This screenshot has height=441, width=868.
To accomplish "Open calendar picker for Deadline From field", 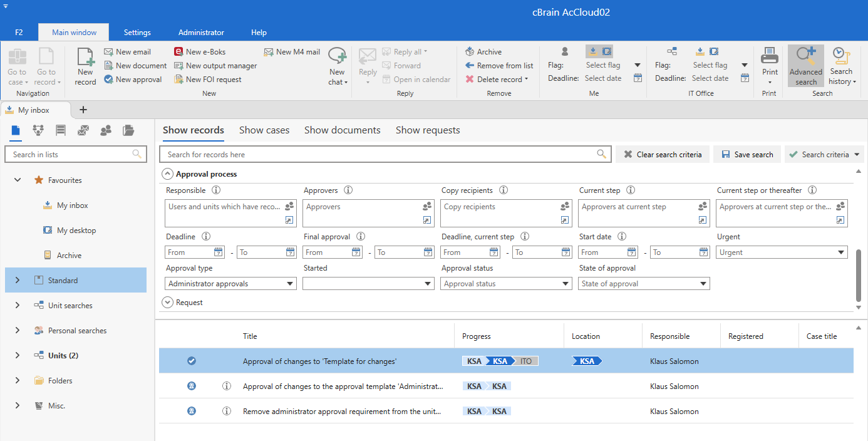I will point(219,252).
